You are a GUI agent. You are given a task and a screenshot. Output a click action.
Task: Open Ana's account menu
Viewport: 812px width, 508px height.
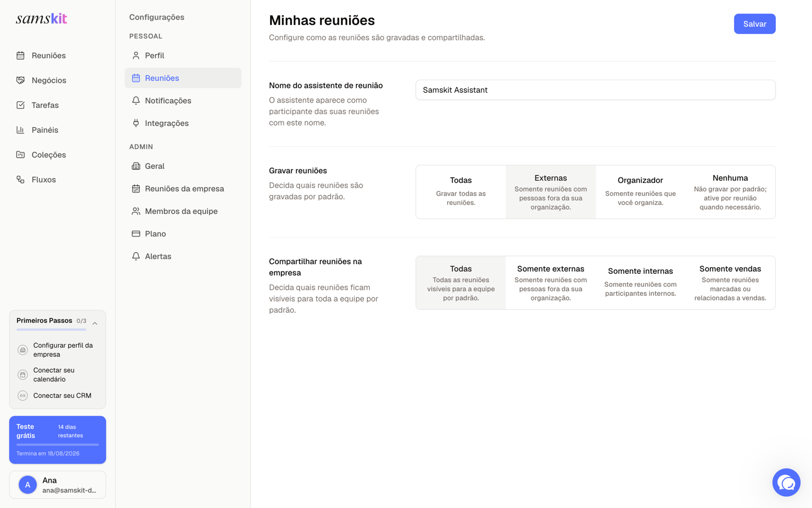58,485
